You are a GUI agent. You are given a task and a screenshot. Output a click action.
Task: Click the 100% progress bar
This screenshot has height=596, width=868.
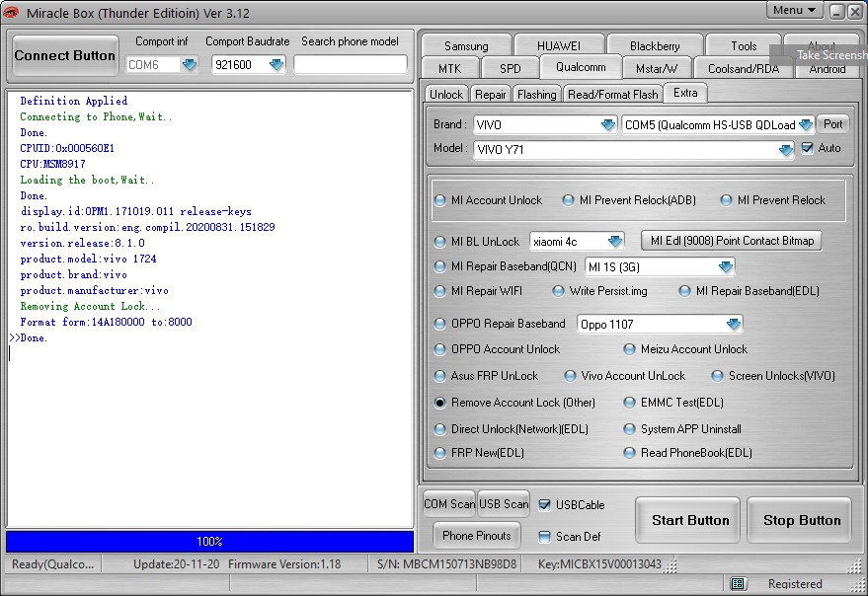click(209, 541)
